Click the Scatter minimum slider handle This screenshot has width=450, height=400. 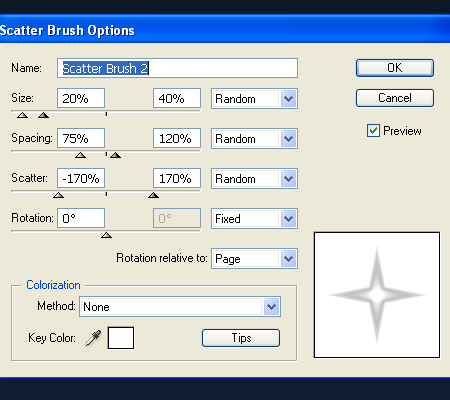pyautogui.click(x=58, y=195)
